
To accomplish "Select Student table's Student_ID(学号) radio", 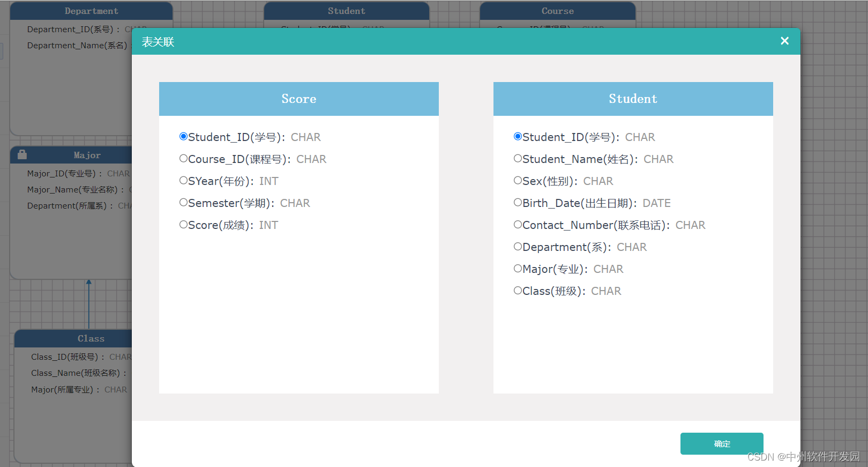I will pos(518,136).
